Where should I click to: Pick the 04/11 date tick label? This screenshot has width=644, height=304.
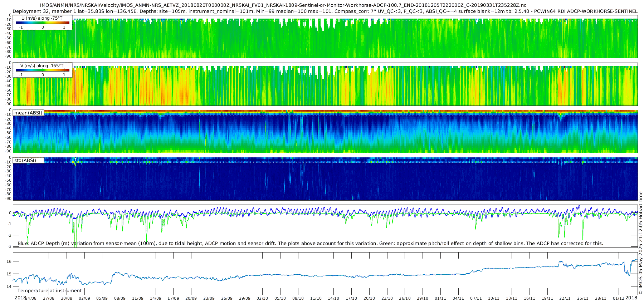[458, 298]
